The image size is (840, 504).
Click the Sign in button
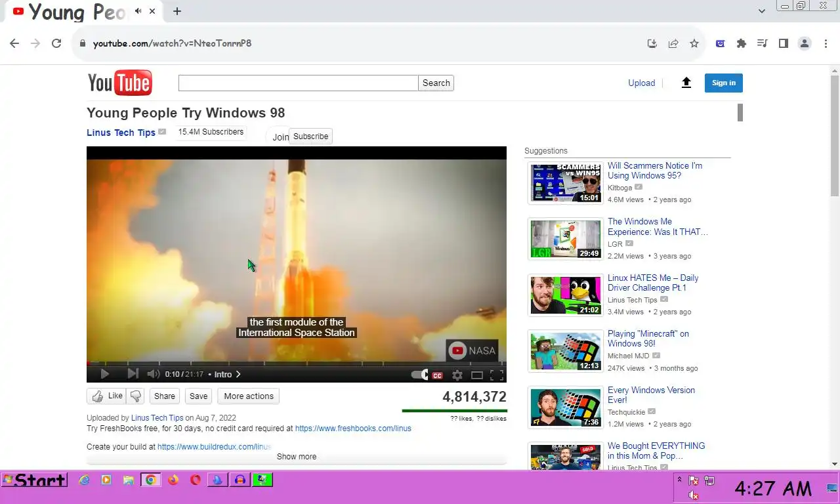point(724,83)
